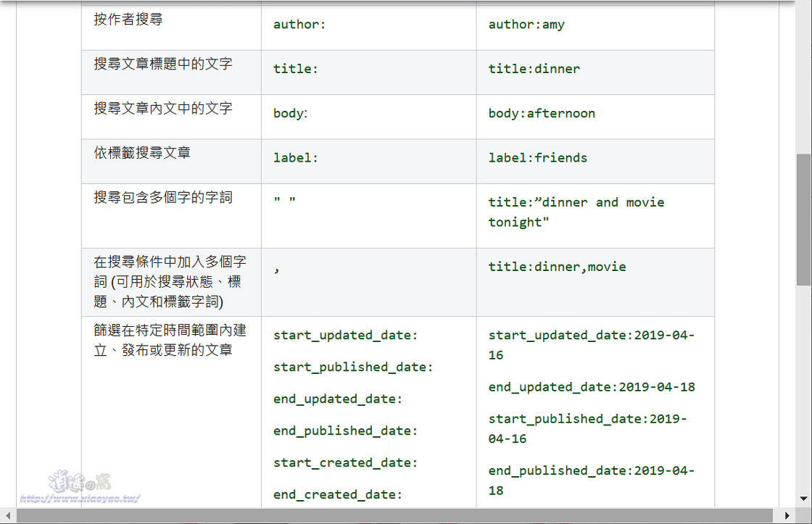Viewport: 812px width, 524px height.
Task: Click the vertical scrollbar thumb
Action: [804, 219]
